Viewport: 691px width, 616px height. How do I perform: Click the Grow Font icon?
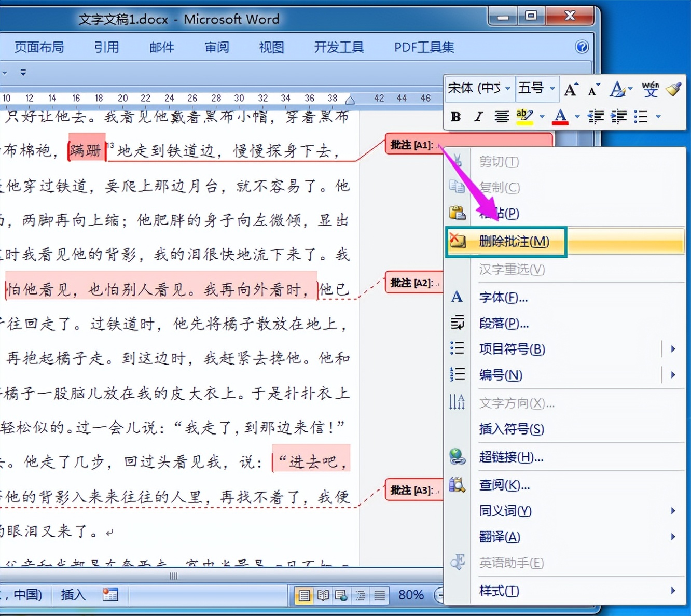coord(571,90)
